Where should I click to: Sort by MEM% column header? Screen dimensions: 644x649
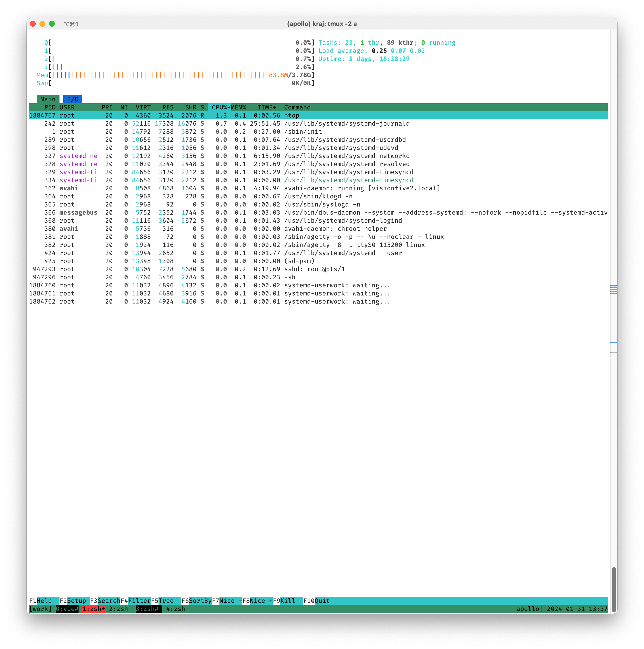[x=239, y=107]
